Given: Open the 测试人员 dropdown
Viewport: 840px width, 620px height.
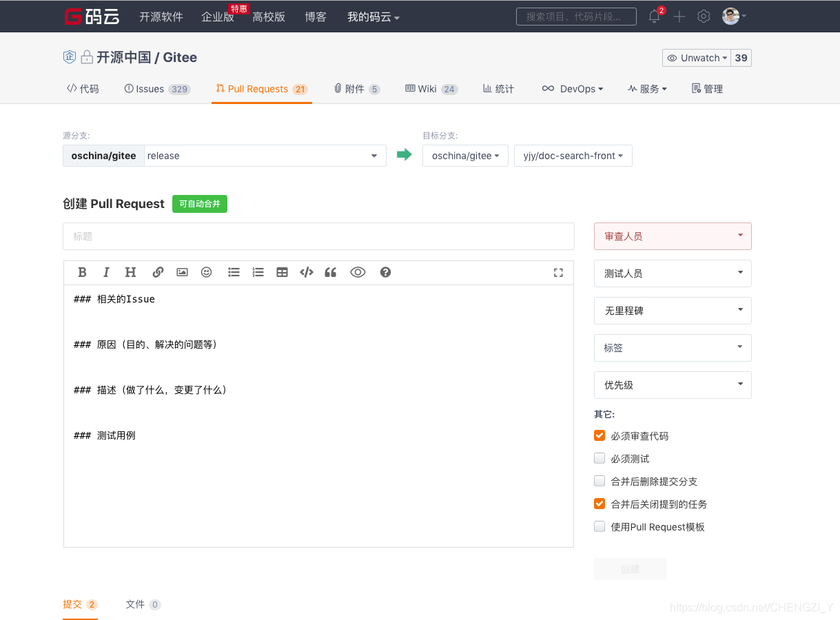Looking at the screenshot, I should [x=673, y=273].
